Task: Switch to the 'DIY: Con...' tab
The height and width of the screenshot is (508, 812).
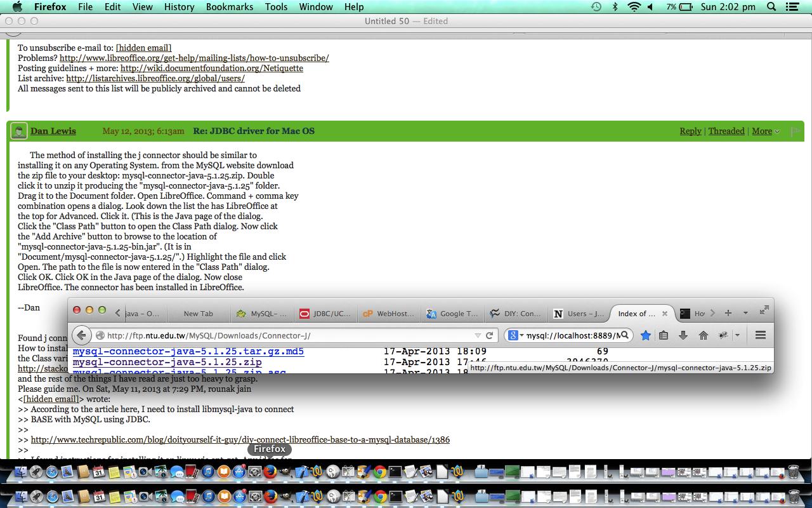Action: coord(516,314)
